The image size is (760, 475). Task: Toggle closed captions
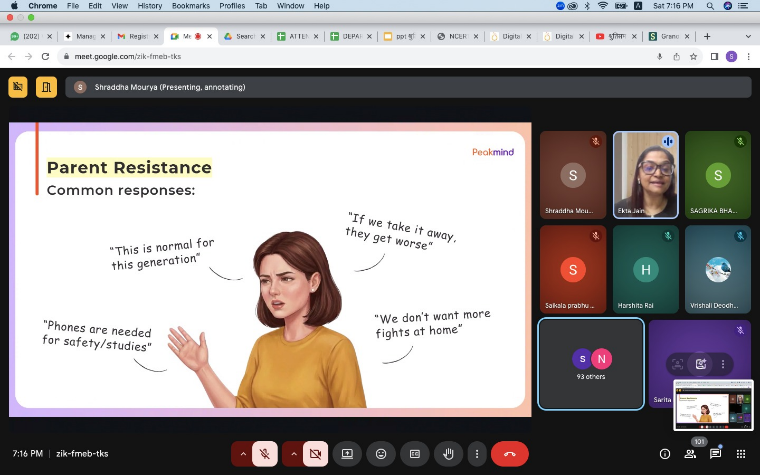415,453
